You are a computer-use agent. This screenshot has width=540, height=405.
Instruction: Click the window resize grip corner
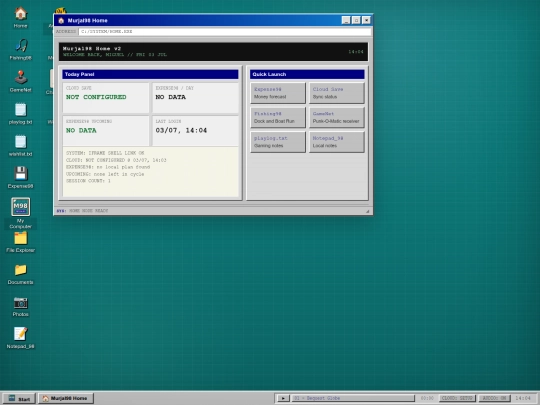(x=367, y=211)
